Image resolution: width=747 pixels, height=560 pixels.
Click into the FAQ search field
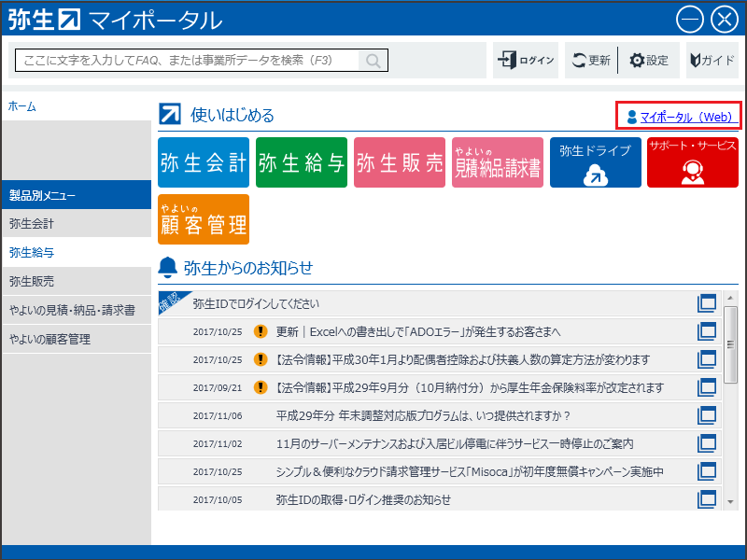(187, 61)
